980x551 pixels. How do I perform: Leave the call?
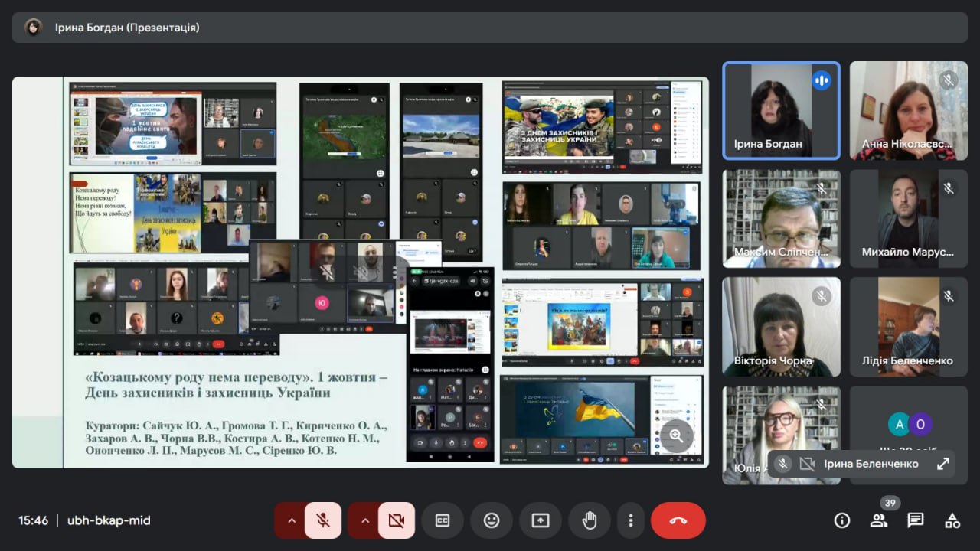678,520
